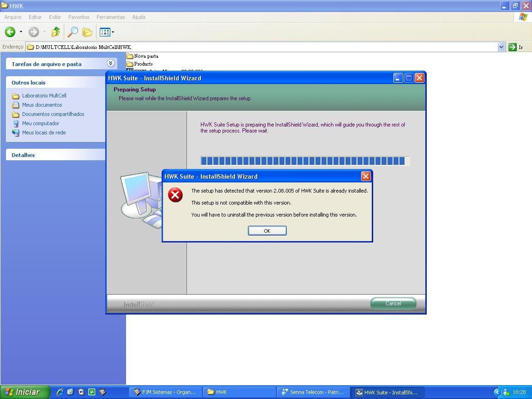
Task: Minimize the HWK Explorer window
Action: [504, 6]
